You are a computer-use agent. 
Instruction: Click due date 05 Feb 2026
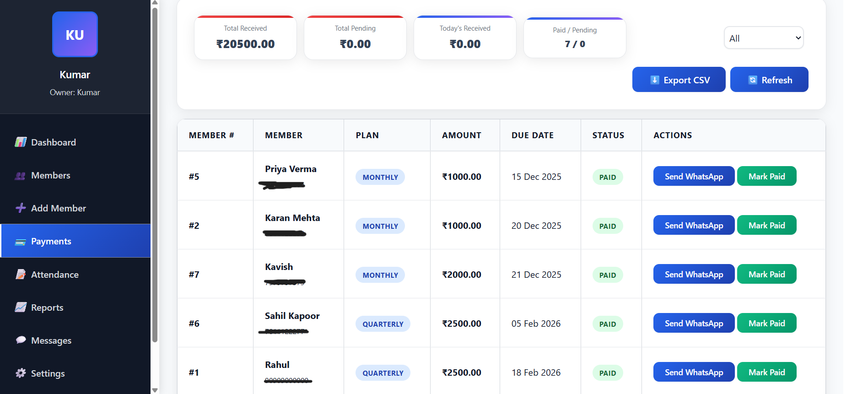tap(536, 324)
